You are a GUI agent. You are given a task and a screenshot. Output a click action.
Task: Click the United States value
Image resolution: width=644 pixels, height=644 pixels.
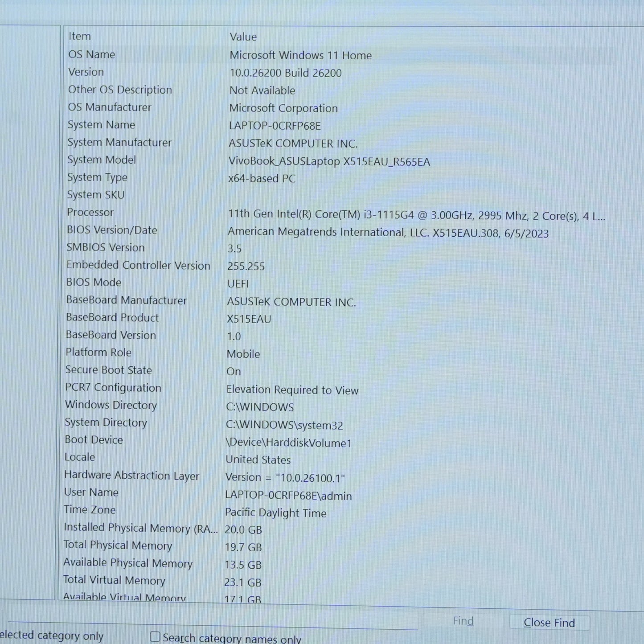pos(258,459)
